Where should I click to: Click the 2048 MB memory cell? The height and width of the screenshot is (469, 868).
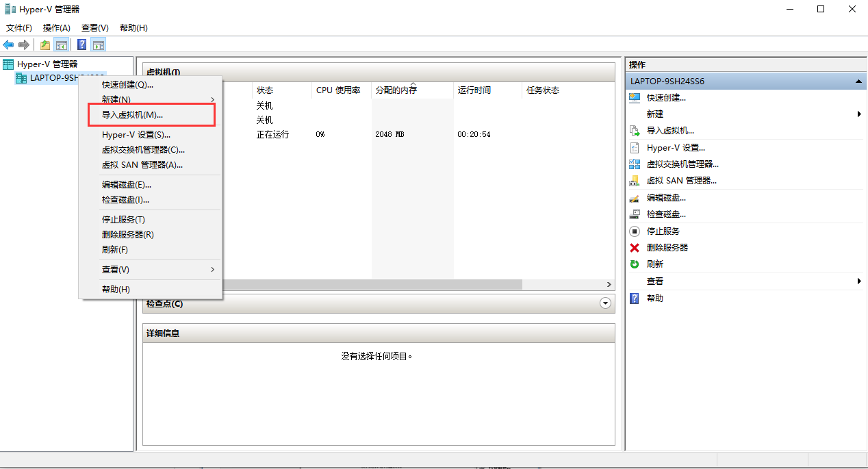point(390,135)
